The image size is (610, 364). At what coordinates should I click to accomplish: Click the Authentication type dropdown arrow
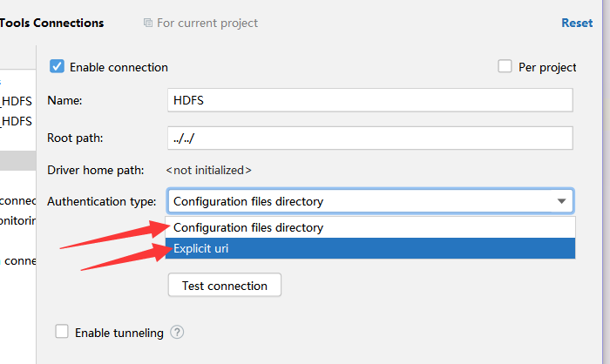tap(561, 201)
